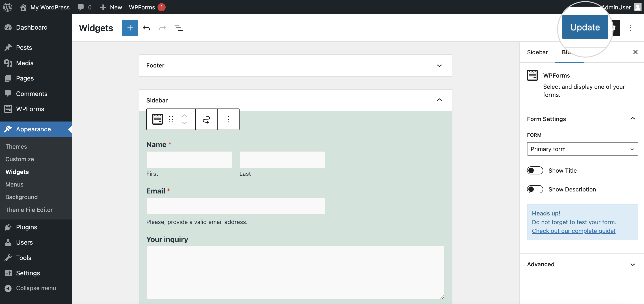Toggle the Show Description switch
Viewport: 644px width, 304px height.
[x=535, y=189]
